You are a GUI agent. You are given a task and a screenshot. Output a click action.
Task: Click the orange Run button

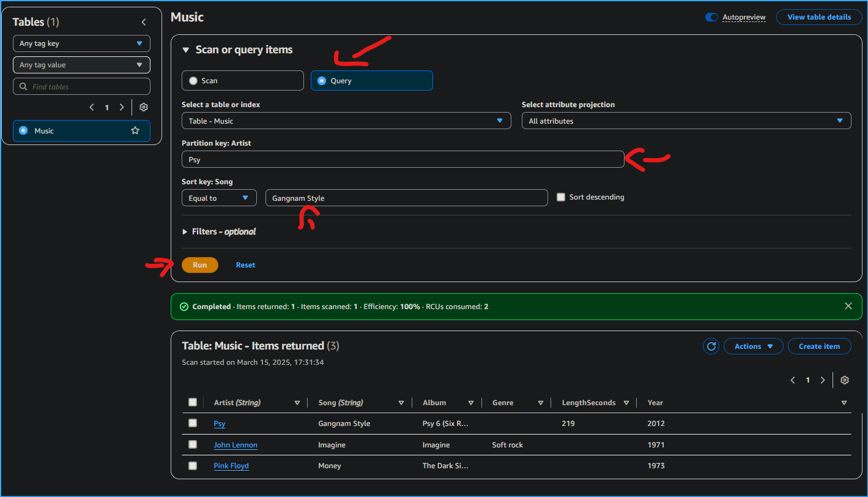(200, 265)
